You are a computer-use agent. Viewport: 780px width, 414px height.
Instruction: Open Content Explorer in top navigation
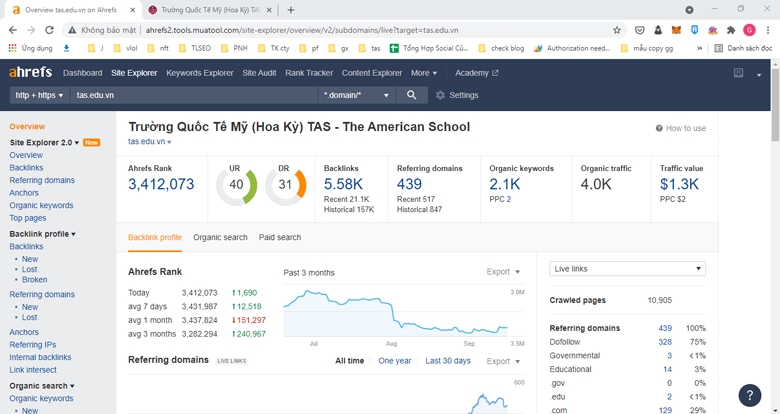[372, 73]
